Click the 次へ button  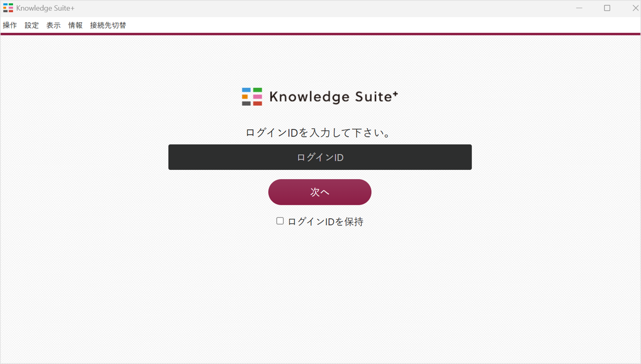pos(320,192)
